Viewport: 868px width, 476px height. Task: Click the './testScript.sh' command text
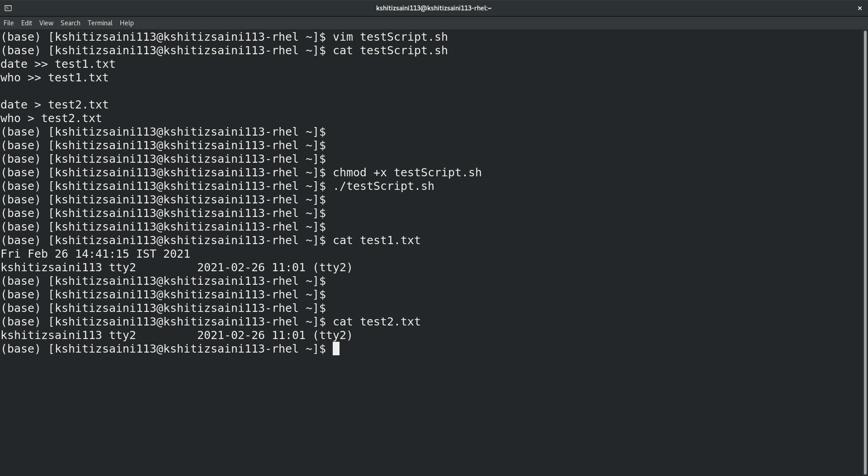tap(383, 186)
